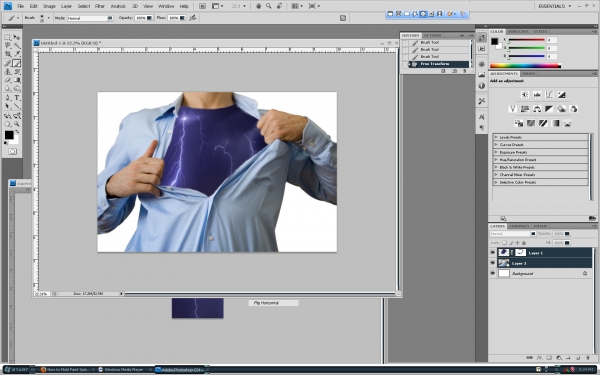Add a Levels adjustment
Viewport: 600px width, 375px height.
[537, 95]
